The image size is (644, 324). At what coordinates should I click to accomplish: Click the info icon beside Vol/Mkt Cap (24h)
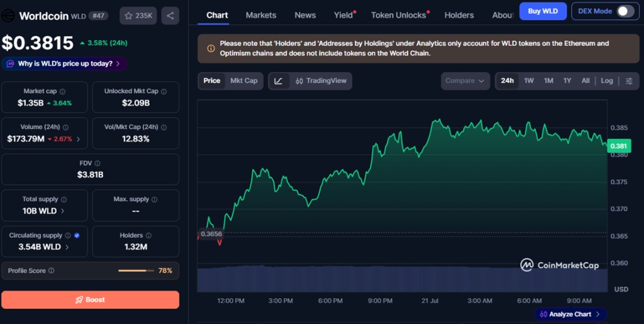coord(164,127)
